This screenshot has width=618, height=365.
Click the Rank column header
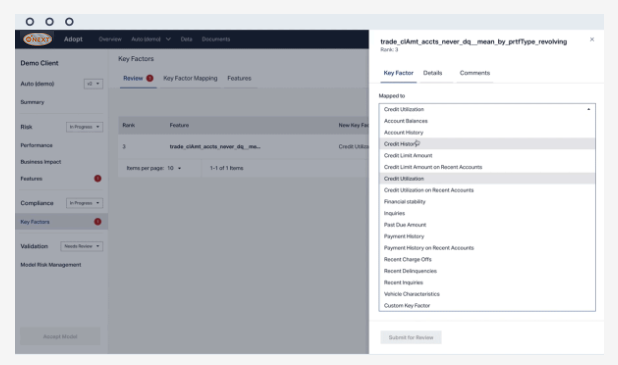pos(128,125)
